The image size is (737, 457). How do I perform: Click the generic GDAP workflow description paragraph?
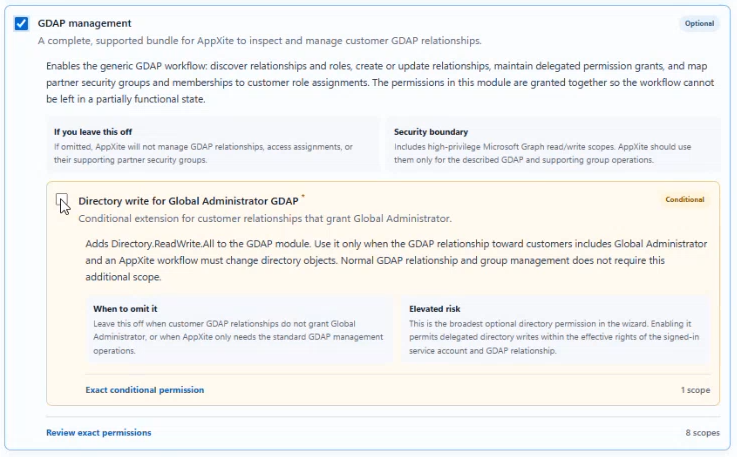point(380,82)
